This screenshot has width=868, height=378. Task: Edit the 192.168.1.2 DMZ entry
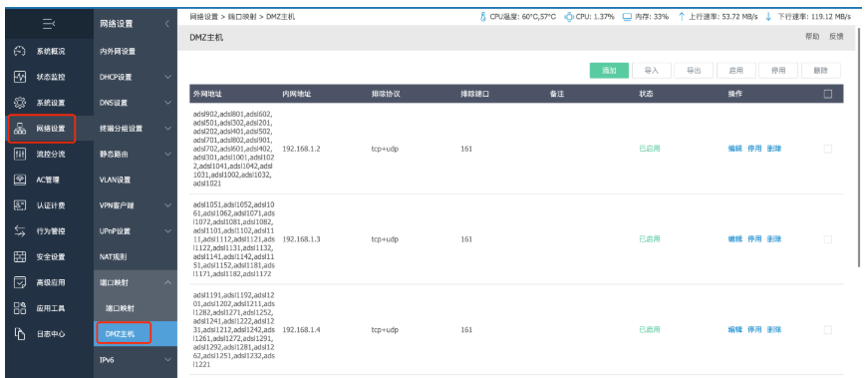[x=734, y=149]
